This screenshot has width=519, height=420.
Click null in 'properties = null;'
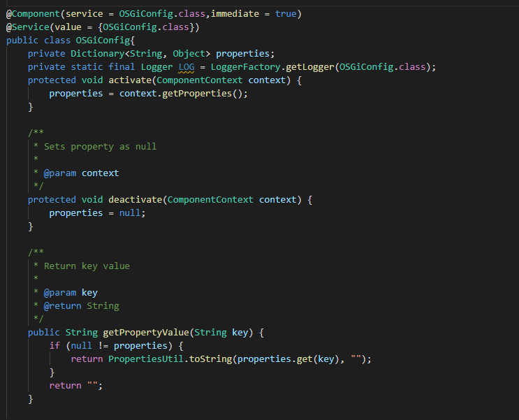pos(130,213)
